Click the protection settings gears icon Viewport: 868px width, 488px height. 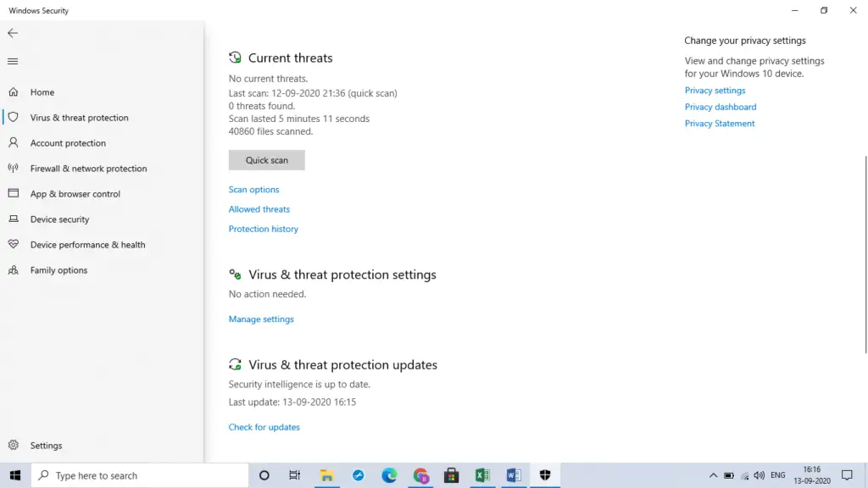236,274
